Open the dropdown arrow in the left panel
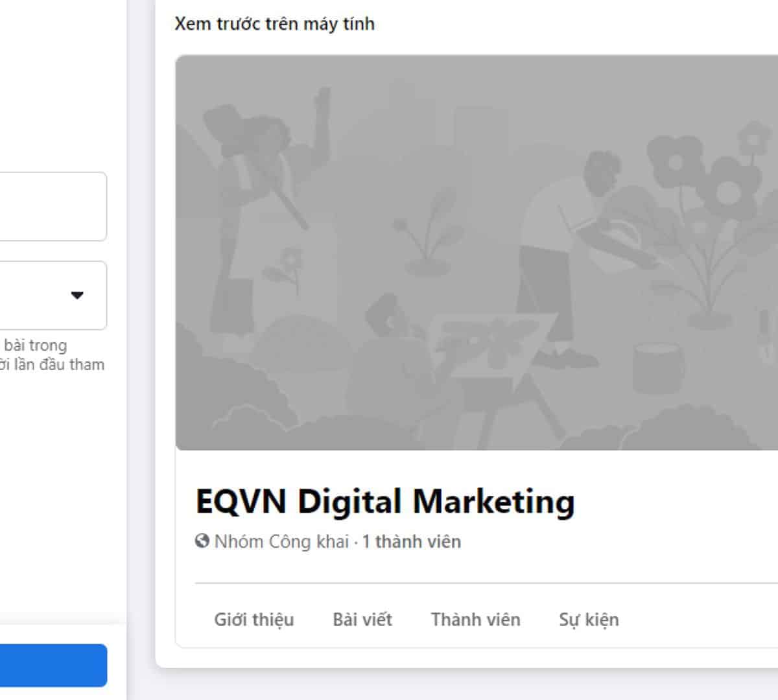The height and width of the screenshot is (700, 778). coord(77,296)
